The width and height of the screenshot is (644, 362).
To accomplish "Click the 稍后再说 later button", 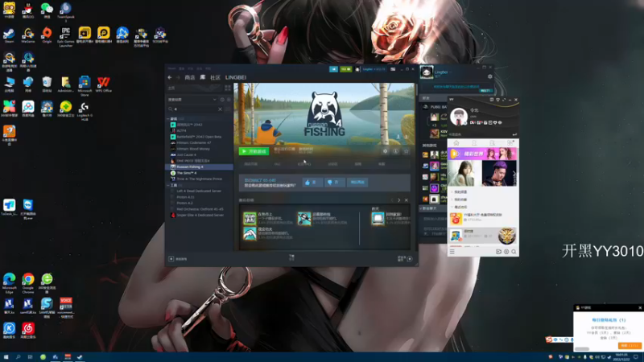I will click(x=357, y=183).
